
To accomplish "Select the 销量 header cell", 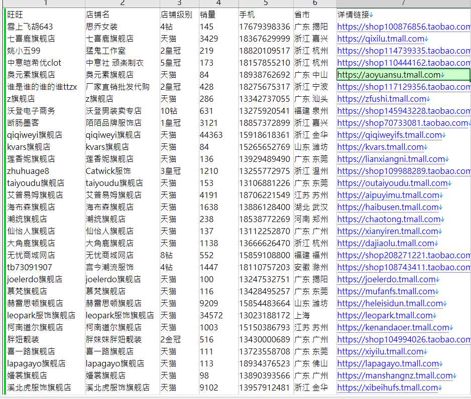I will [x=219, y=15].
